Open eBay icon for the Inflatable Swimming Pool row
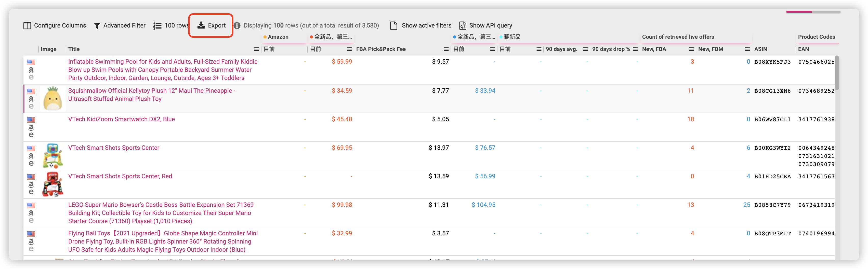Viewport: 868px width, 269px height. [31, 77]
